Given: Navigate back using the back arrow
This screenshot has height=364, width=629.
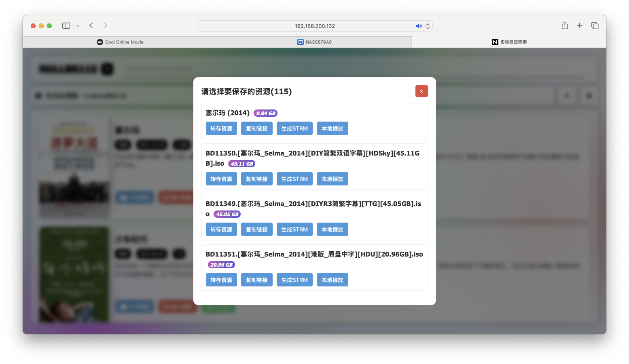Looking at the screenshot, I should [x=91, y=25].
